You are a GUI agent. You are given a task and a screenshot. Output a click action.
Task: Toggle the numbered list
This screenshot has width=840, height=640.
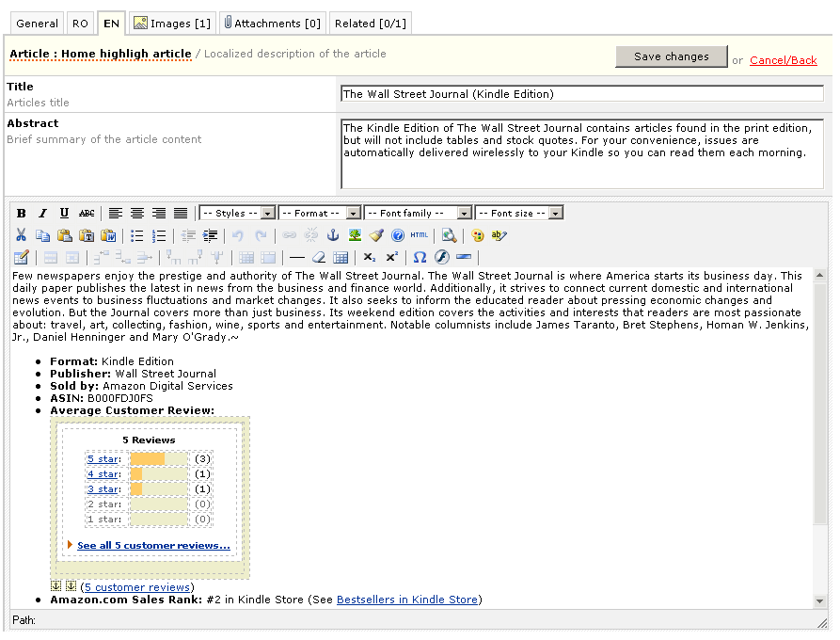tap(159, 234)
